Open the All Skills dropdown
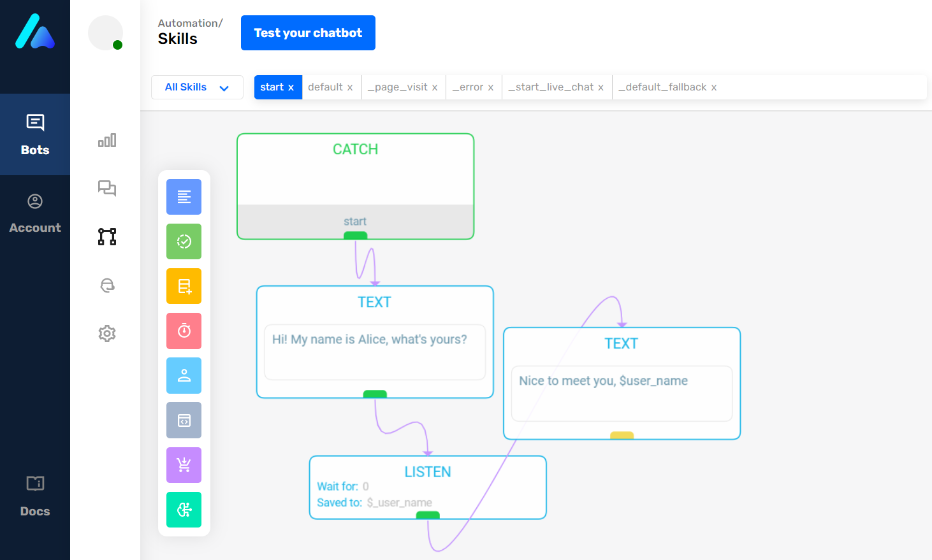Screen dimensions: 932x560 click(x=197, y=87)
